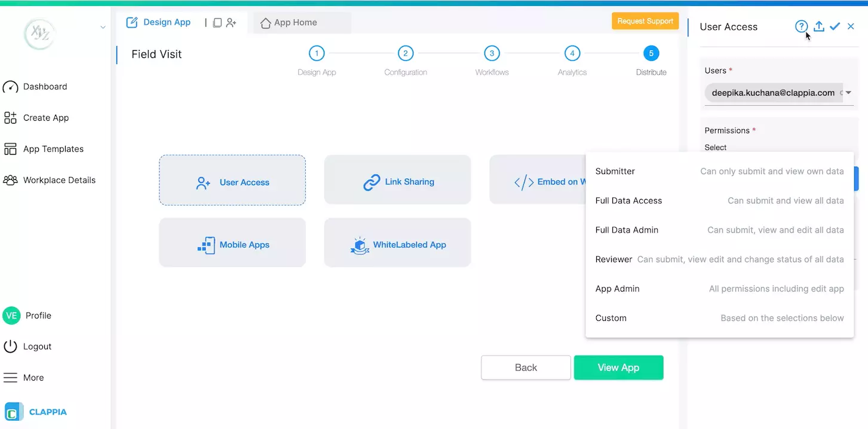
Task: Confirm with the checkmark icon in User Access
Action: (835, 26)
